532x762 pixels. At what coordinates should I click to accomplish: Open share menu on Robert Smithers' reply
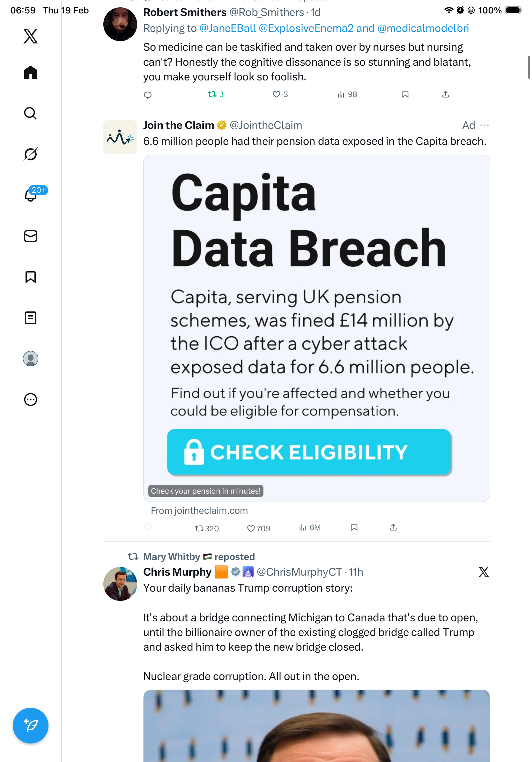(446, 94)
